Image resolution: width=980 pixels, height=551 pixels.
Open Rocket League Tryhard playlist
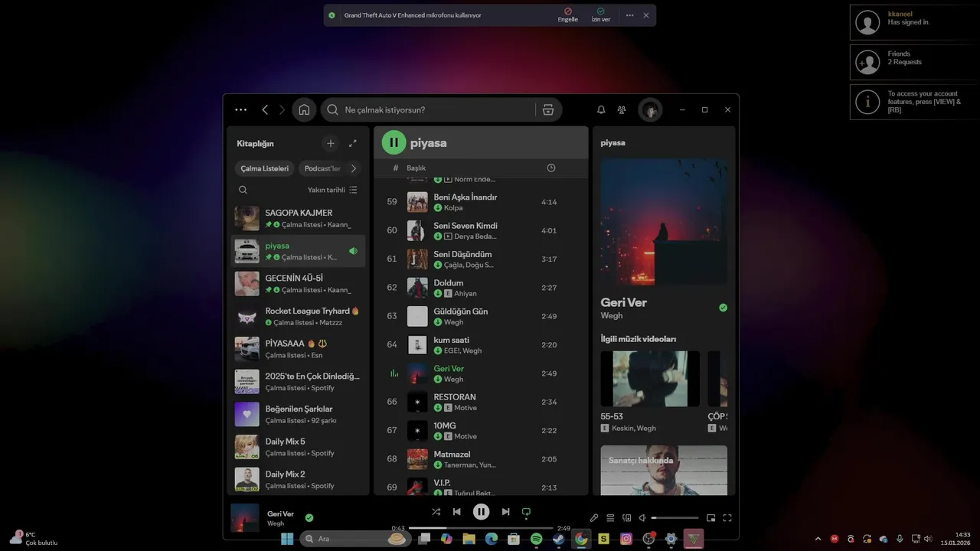299,316
